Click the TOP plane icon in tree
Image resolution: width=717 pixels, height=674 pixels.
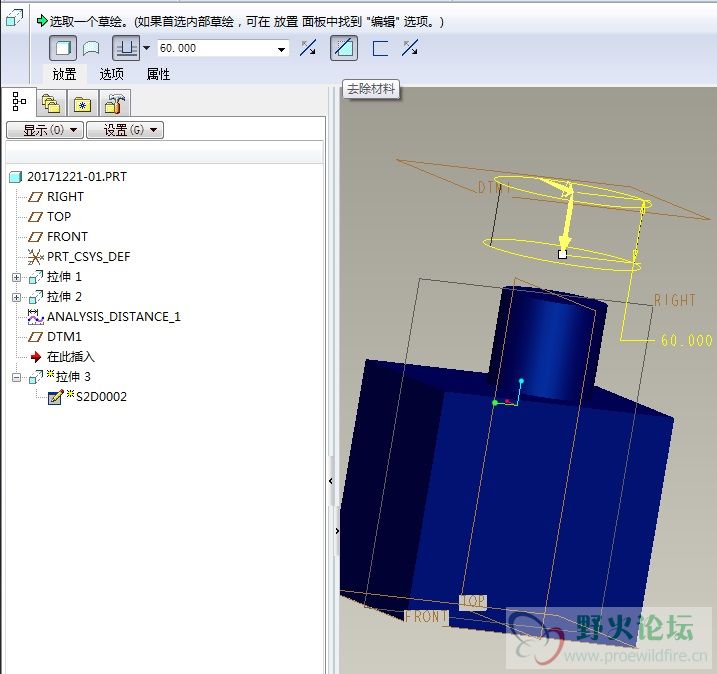click(35, 217)
